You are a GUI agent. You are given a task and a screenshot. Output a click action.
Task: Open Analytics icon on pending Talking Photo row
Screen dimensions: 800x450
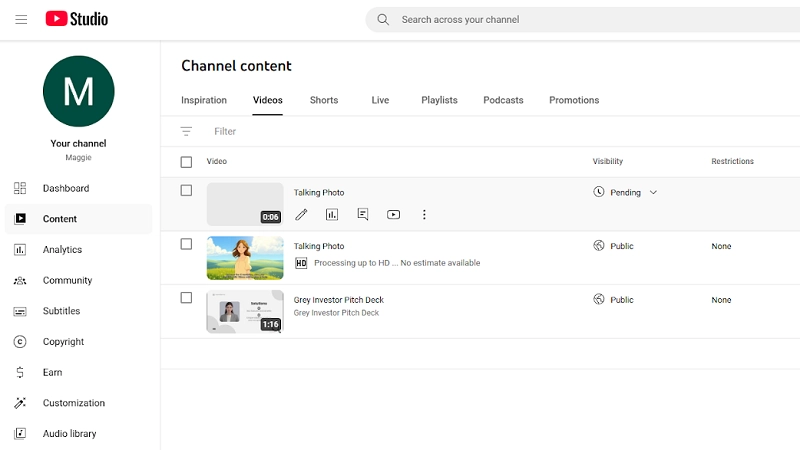(332, 214)
